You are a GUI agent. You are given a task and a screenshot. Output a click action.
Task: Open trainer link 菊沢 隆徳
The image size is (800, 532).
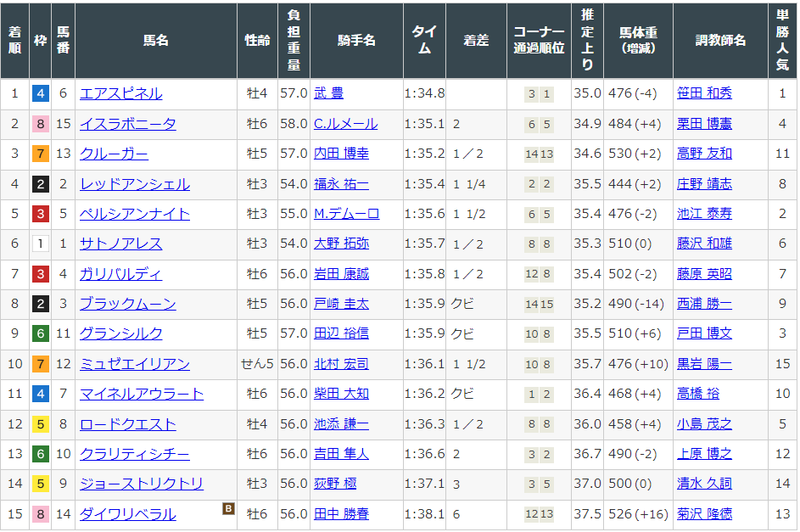point(704,514)
